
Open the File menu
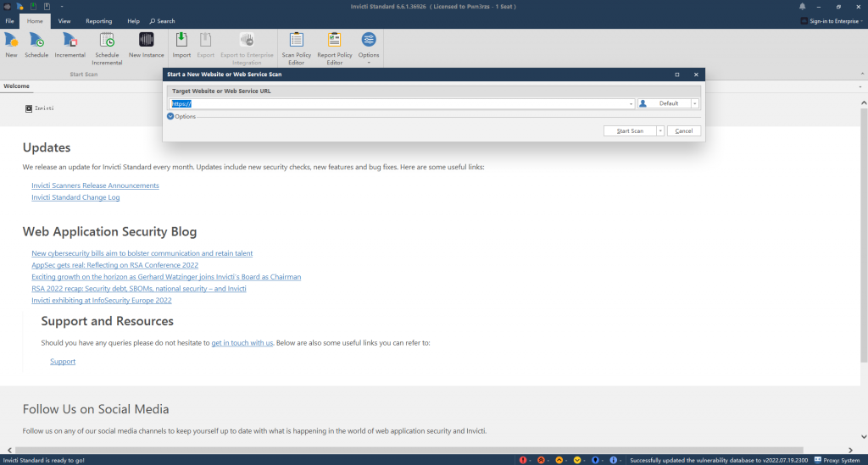tap(10, 21)
